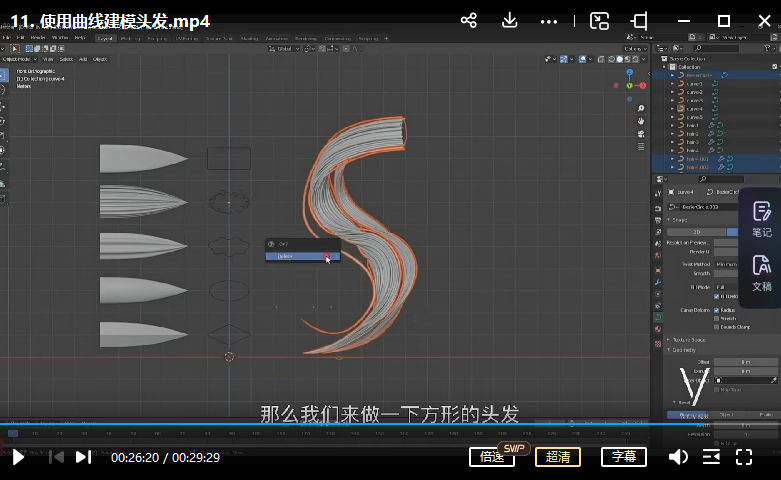Click the crop screenshot icon in title bar
The height and width of the screenshot is (480, 781).
click(x=640, y=20)
